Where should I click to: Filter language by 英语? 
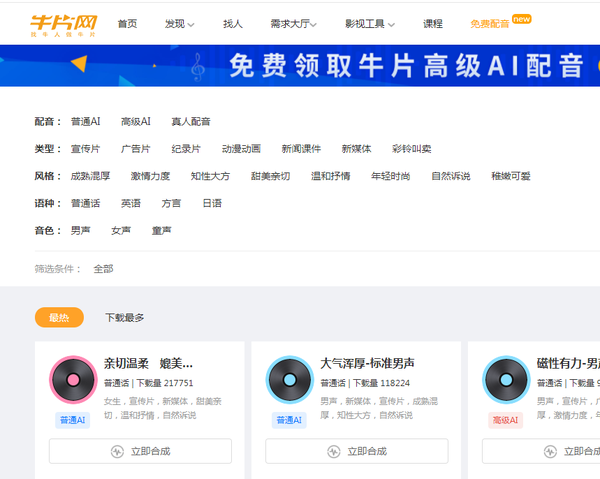[130, 203]
